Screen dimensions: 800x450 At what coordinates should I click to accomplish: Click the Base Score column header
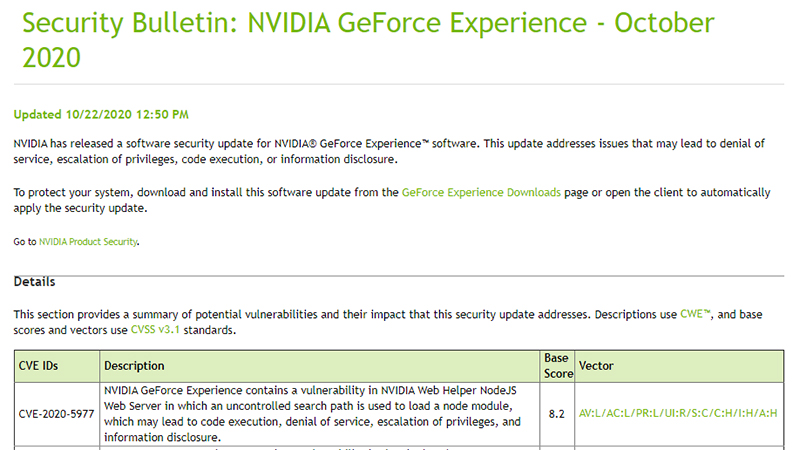tap(555, 366)
